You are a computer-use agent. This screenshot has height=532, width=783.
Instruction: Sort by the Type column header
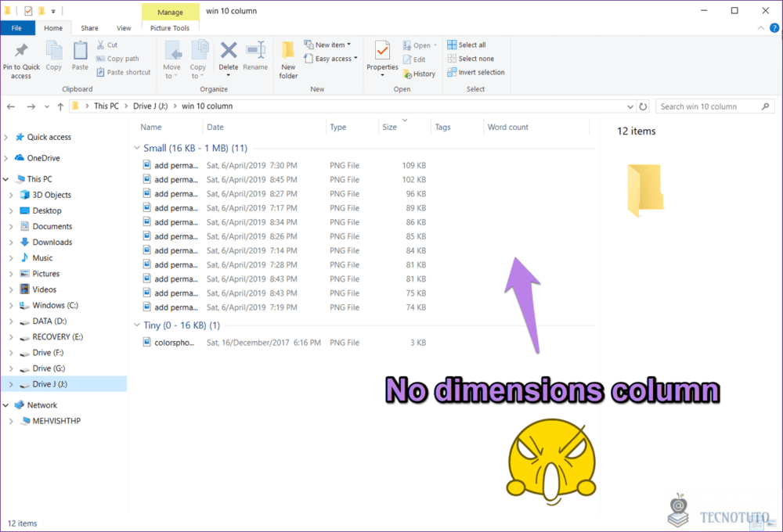[338, 127]
